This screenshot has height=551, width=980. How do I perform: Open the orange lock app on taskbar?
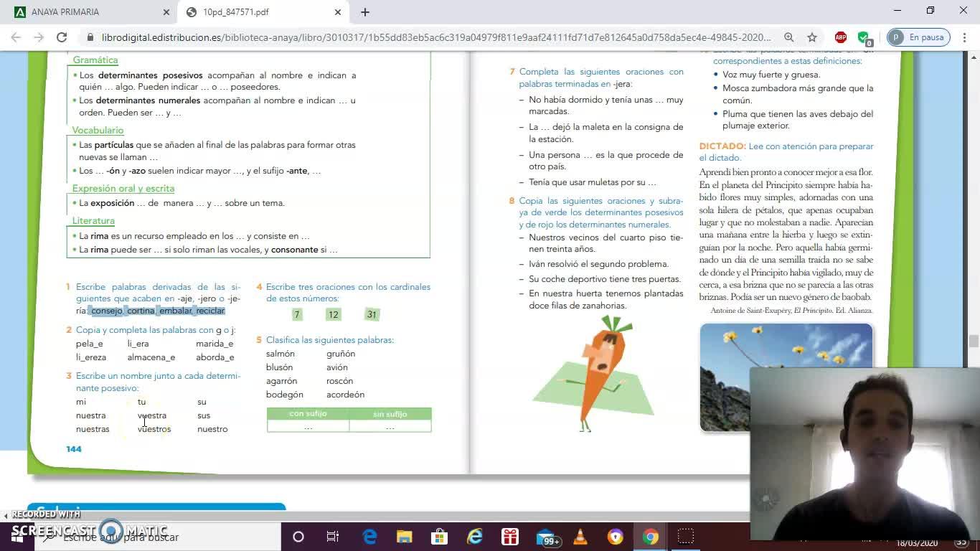pos(616,537)
